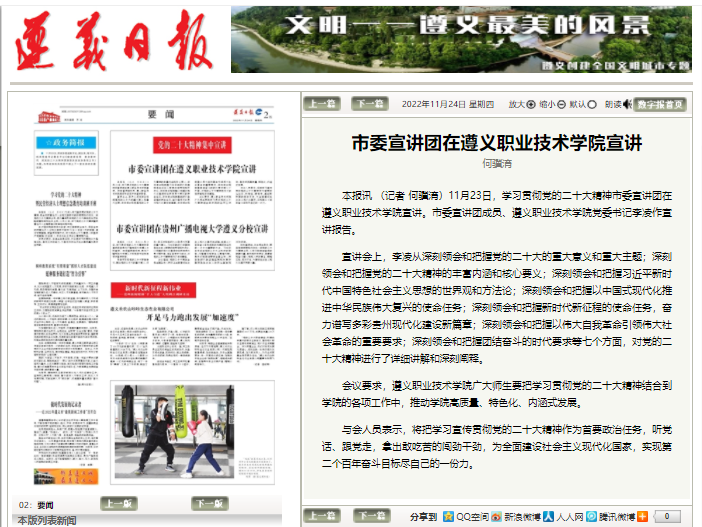Click paragraph starting 会议要求，遵义职业技术学院
The image size is (702, 527).
[x=497, y=394]
